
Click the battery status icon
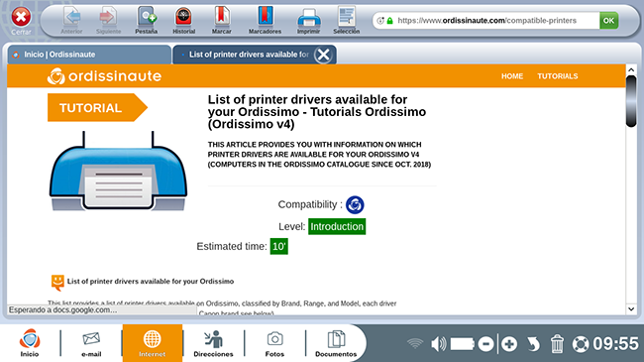tap(463, 344)
